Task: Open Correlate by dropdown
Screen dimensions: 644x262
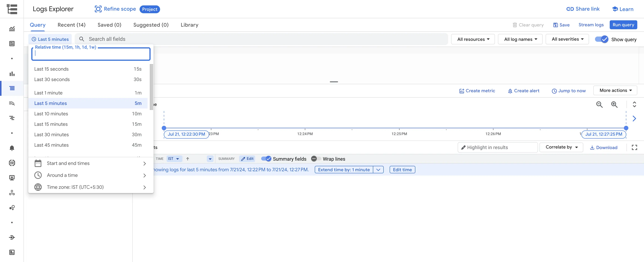Action: point(561,147)
